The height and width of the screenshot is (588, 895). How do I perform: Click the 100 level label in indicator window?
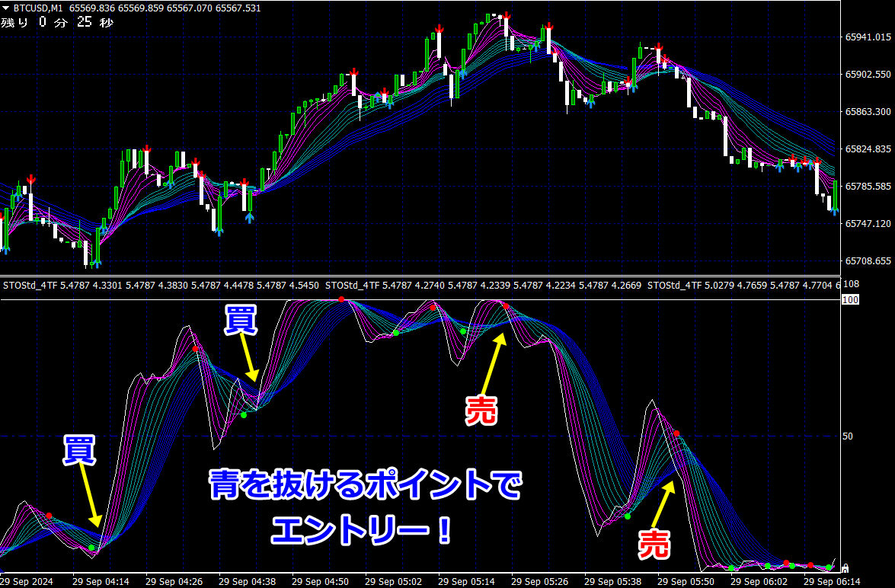(x=850, y=299)
